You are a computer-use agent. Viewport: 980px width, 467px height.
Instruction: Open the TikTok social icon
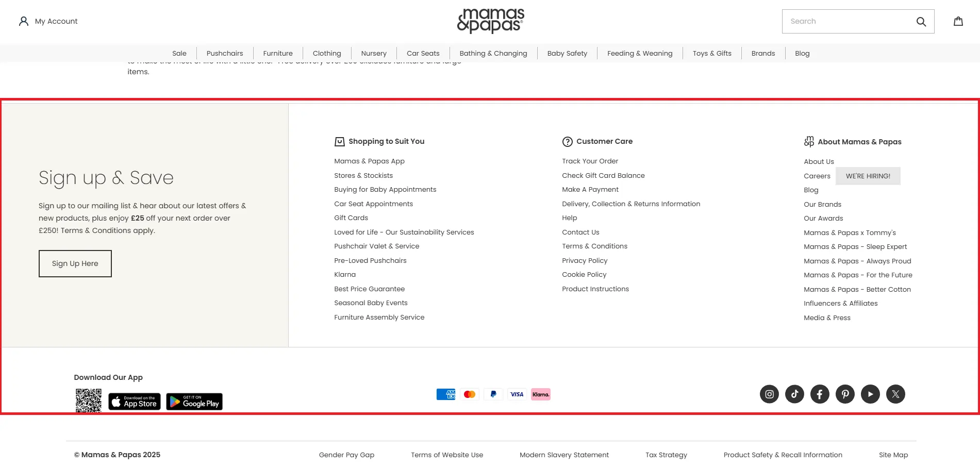(x=794, y=394)
